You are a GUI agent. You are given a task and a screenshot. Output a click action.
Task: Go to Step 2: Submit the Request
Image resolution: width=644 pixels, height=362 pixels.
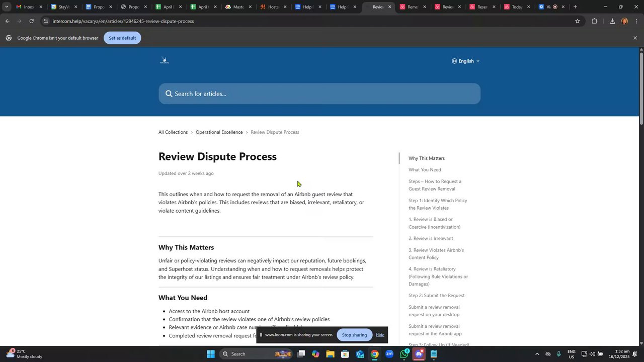pos(436,296)
